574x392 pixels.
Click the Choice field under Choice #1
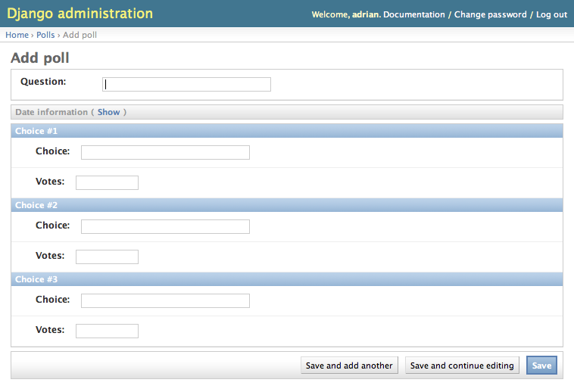(x=165, y=153)
